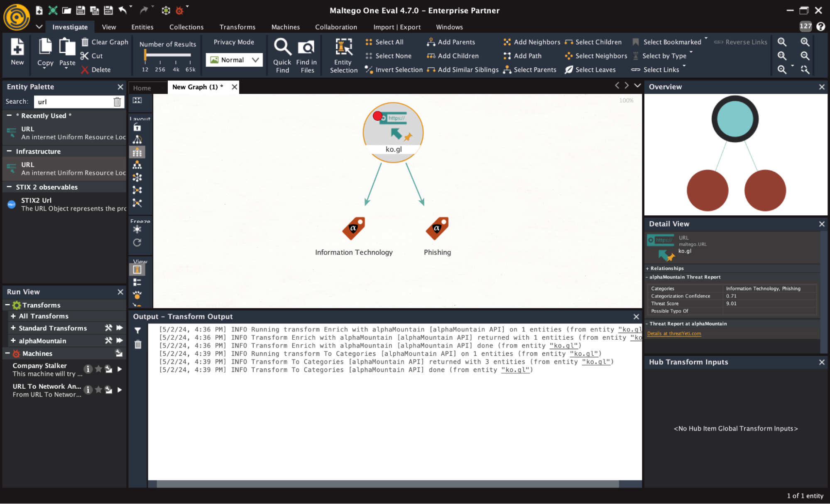Collapse STIX 2 observables group
Viewport: 830px width, 504px height.
click(9, 187)
